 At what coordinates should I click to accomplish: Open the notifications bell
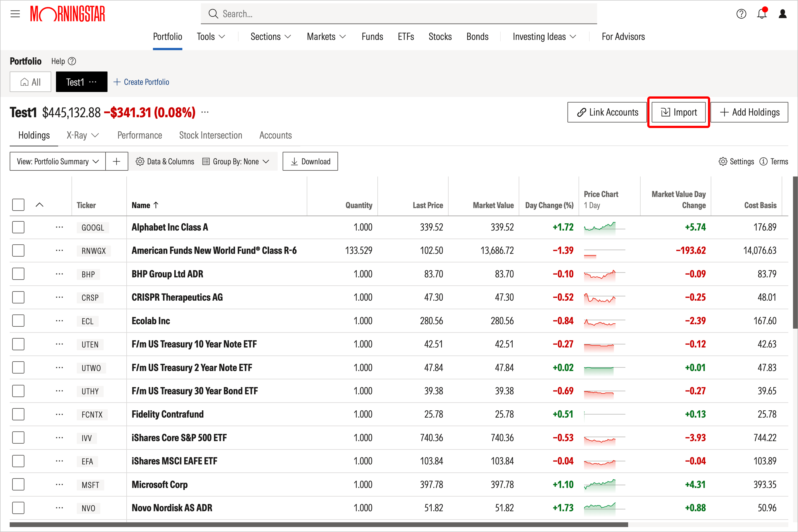762,14
